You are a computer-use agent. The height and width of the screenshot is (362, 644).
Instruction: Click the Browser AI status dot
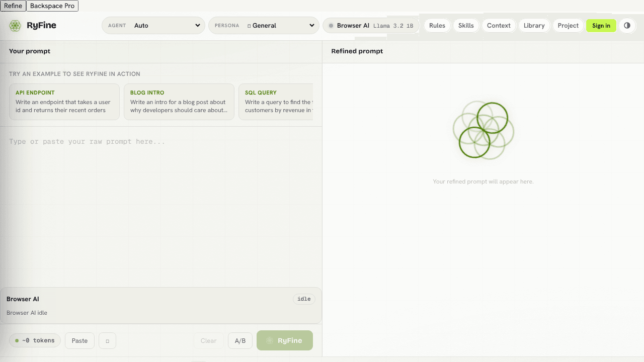tap(331, 26)
